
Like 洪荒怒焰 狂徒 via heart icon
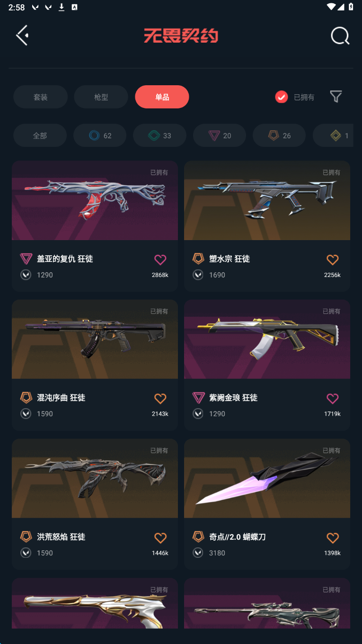pos(160,538)
